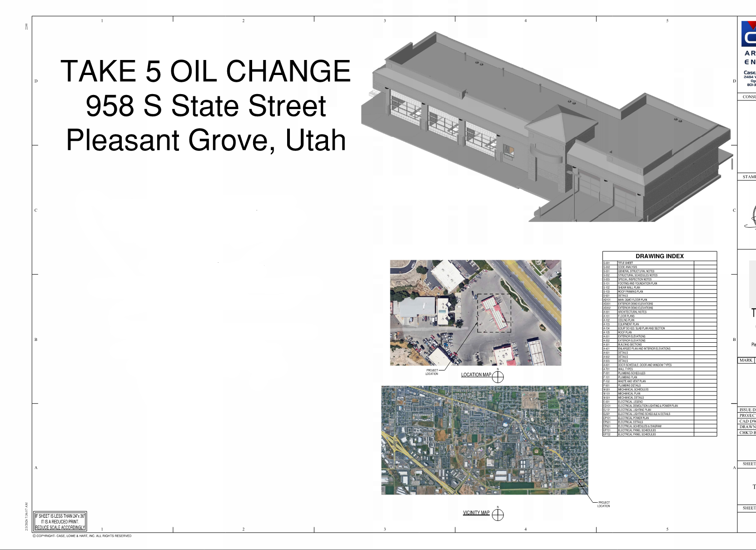This screenshot has height=550, width=756.
Task: Select index row 'PLUMBING PLAN'
Action: [x=660, y=377]
